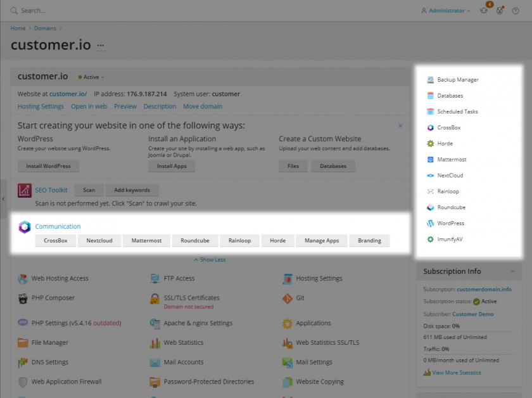The image size is (532, 398).
Task: Open View More Statistics link
Action: click(457, 373)
